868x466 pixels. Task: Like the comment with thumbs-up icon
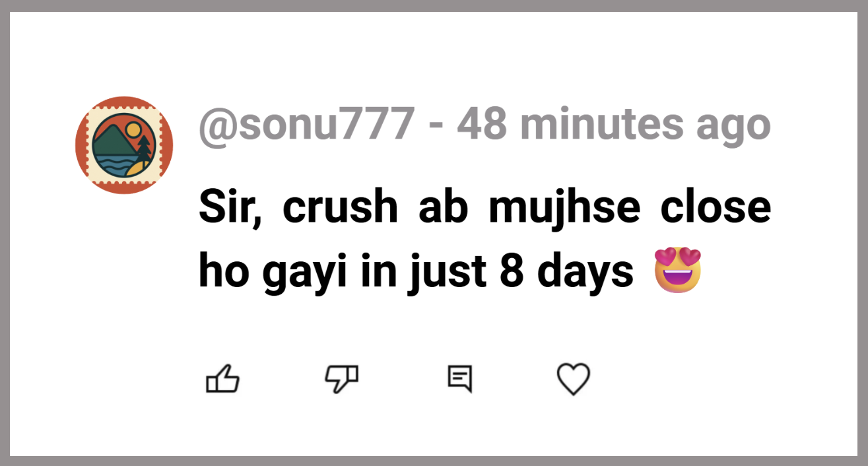222,380
